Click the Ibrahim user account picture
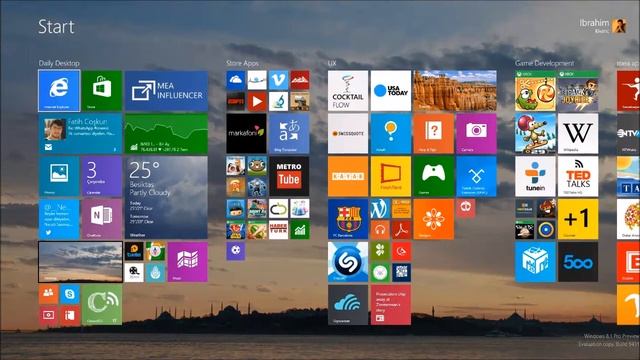640x360 pixels. click(x=619, y=26)
